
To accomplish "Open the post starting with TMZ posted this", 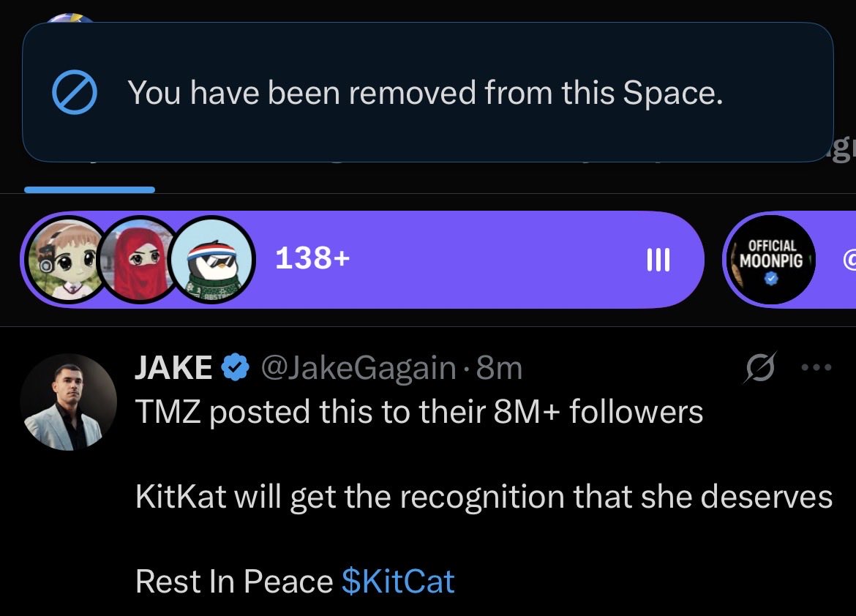I will tap(419, 412).
